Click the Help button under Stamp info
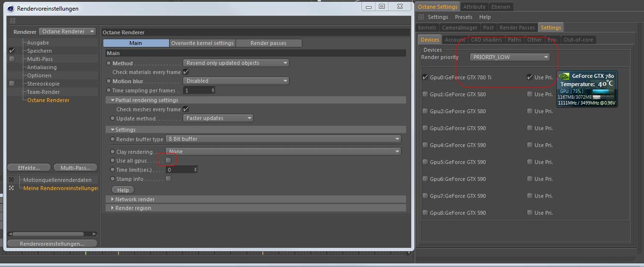Image resolution: width=644 pixels, height=267 pixels. 123,190
